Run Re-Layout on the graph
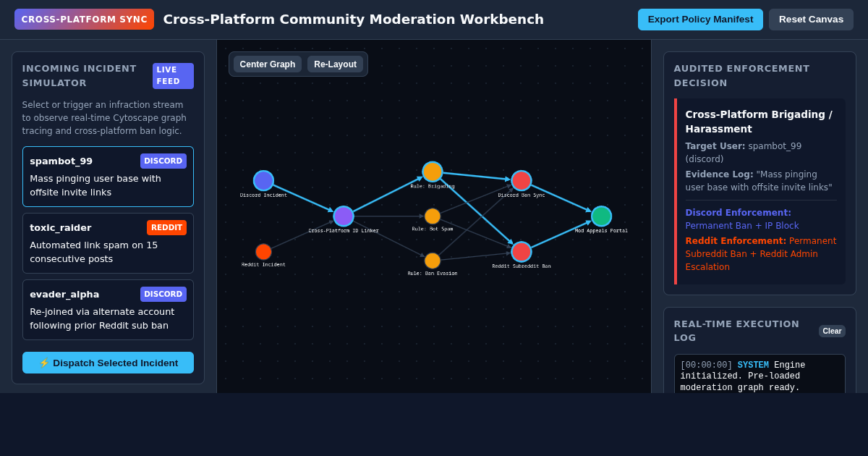The height and width of the screenshot is (456, 868). pos(335,64)
